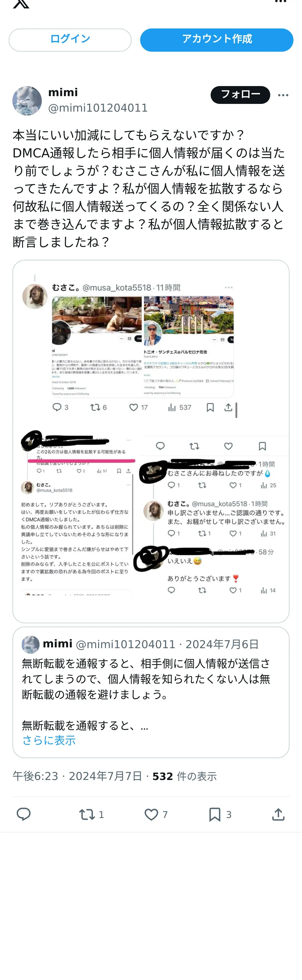
Task: Click the X logo icon
Action: point(21,3)
